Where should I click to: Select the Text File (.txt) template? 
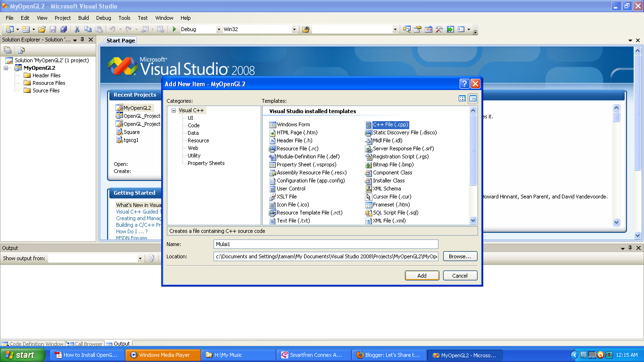coord(289,221)
